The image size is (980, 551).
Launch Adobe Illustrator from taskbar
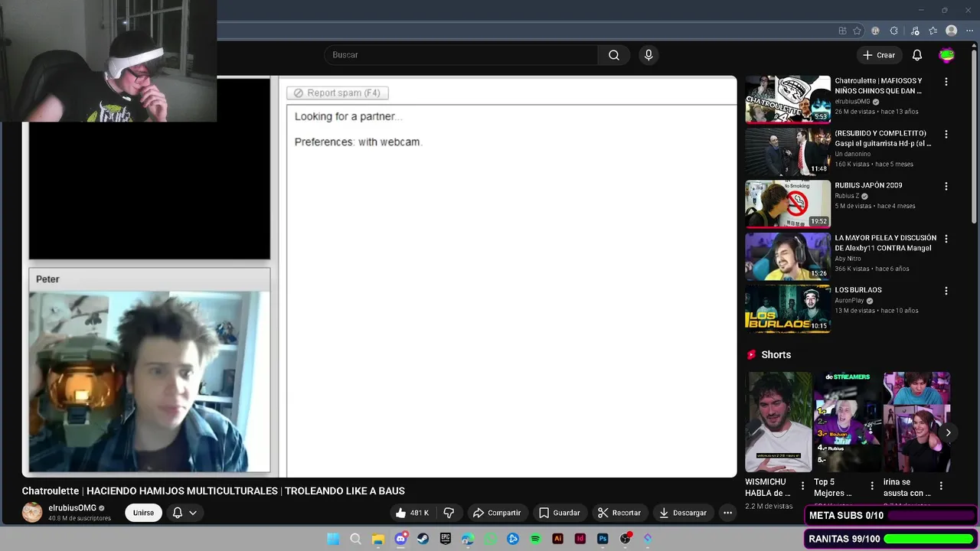tap(558, 539)
